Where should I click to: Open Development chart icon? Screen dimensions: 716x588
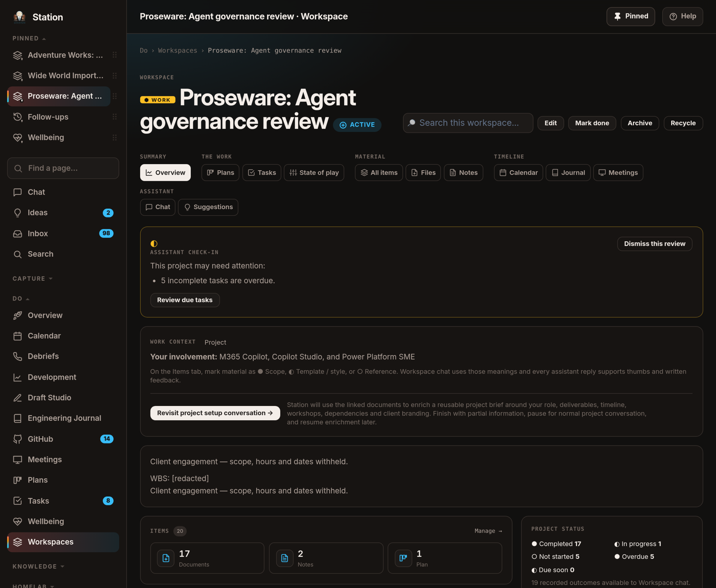point(63,377)
